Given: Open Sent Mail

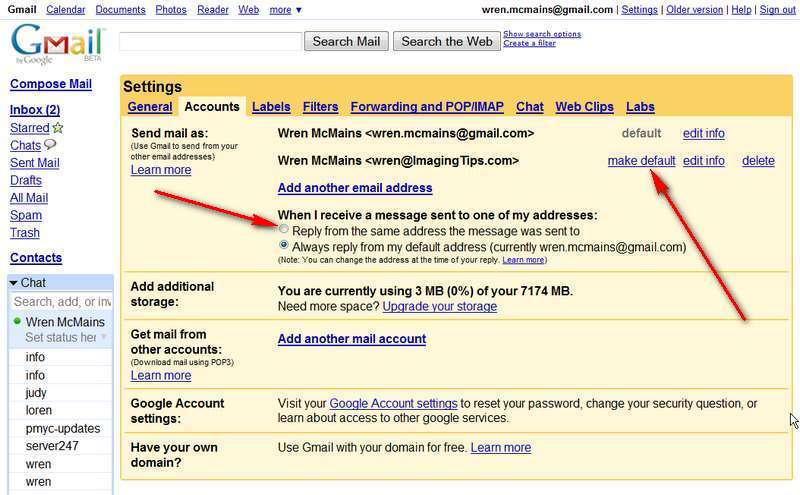Looking at the screenshot, I should (35, 163).
